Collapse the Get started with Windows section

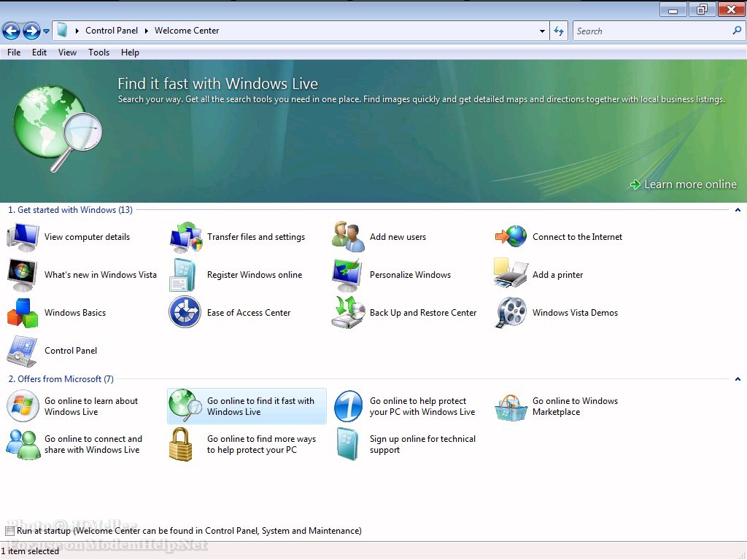point(738,210)
